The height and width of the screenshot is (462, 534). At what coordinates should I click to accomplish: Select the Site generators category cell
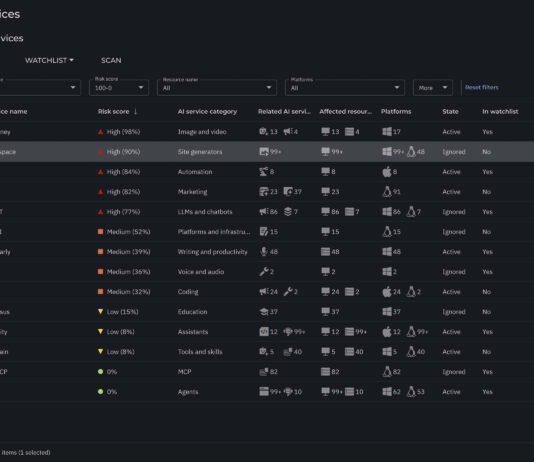[x=200, y=152]
